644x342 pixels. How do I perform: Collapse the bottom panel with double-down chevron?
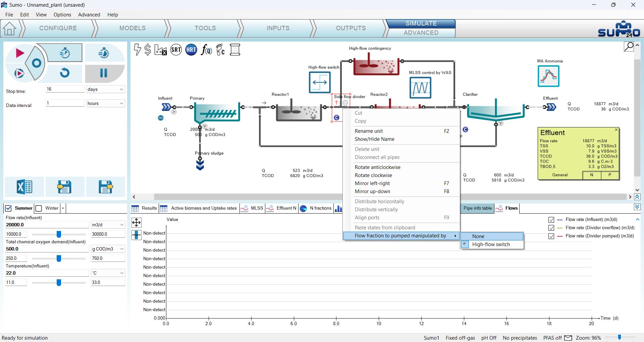pos(637,207)
